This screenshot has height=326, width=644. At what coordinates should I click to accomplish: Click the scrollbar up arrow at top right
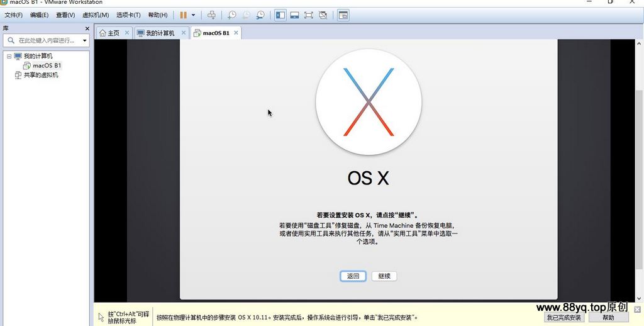click(x=639, y=43)
